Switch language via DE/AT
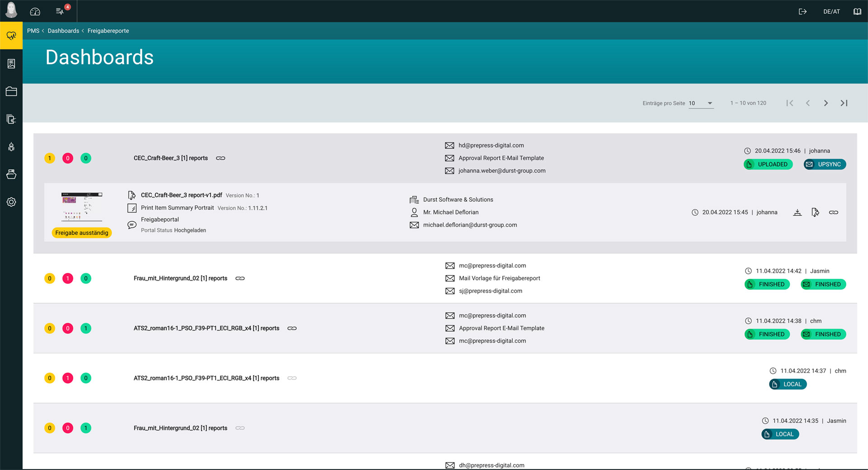 [x=831, y=11]
